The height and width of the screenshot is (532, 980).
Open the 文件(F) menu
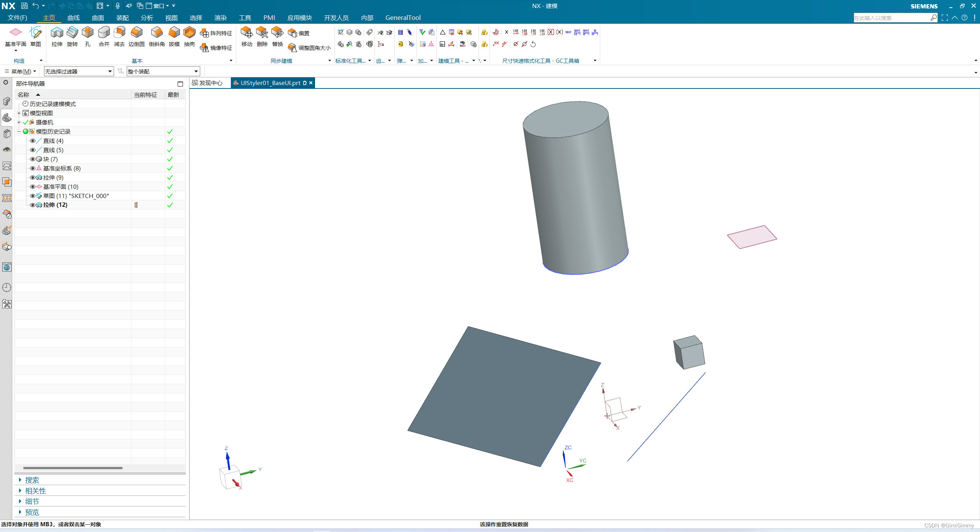(x=17, y=18)
